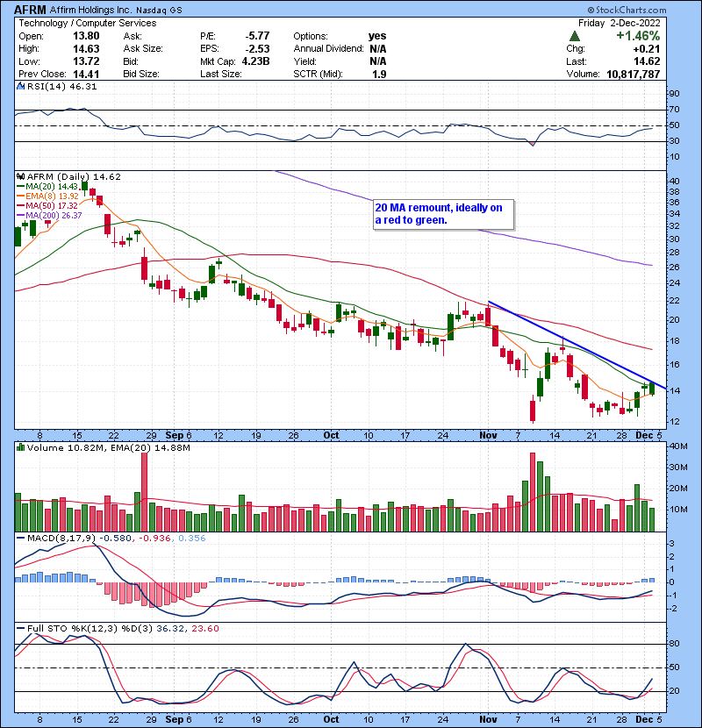Click the Ask Size label
Screen dimensions: 702x728
click(x=143, y=49)
